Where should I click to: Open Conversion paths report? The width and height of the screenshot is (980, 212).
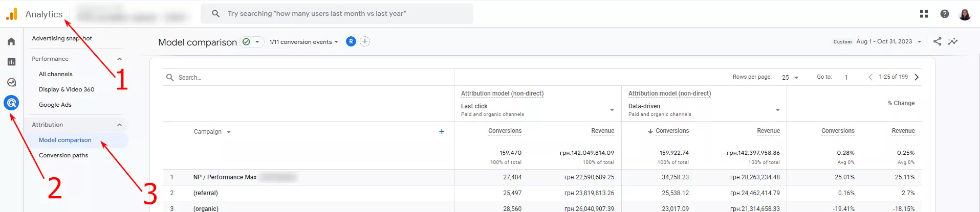pyautogui.click(x=63, y=155)
